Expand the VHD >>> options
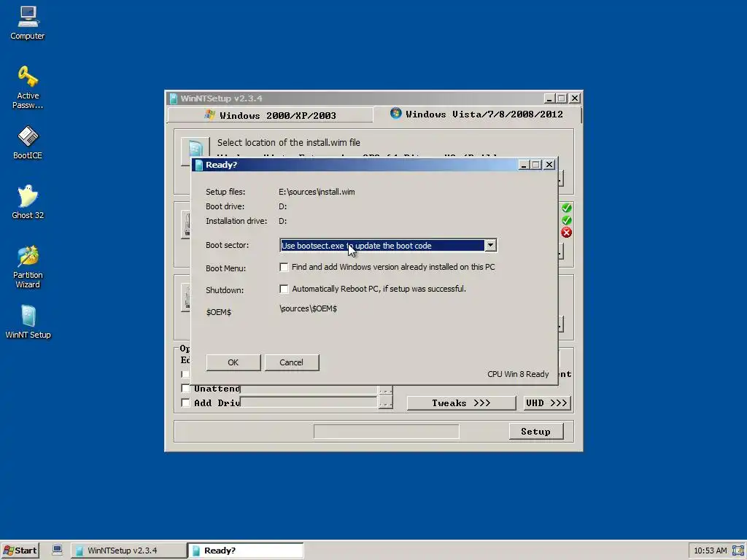The height and width of the screenshot is (560, 747). [x=546, y=402]
